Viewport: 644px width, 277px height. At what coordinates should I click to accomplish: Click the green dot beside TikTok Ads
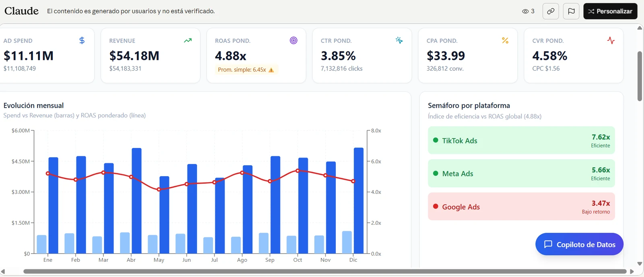coord(436,140)
